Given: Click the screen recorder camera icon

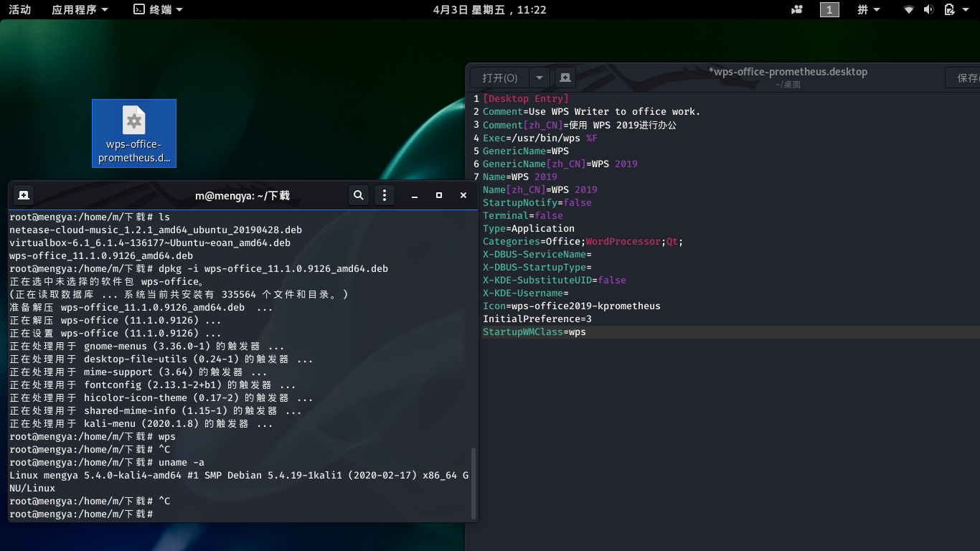Looking at the screenshot, I should click(797, 9).
